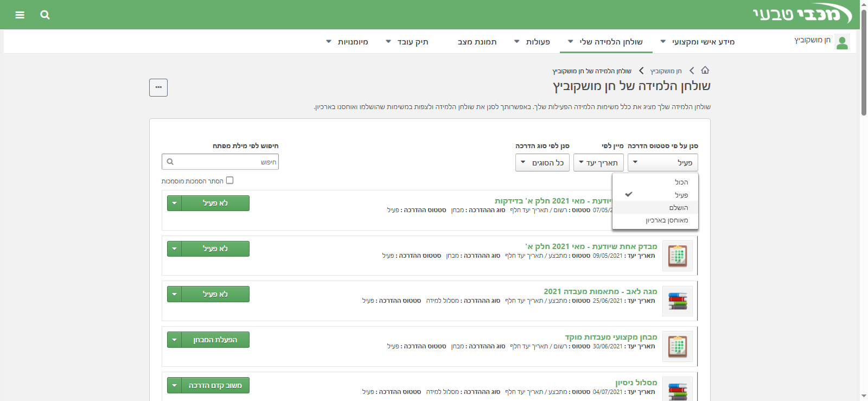Click the search magnifier in header

(45, 15)
